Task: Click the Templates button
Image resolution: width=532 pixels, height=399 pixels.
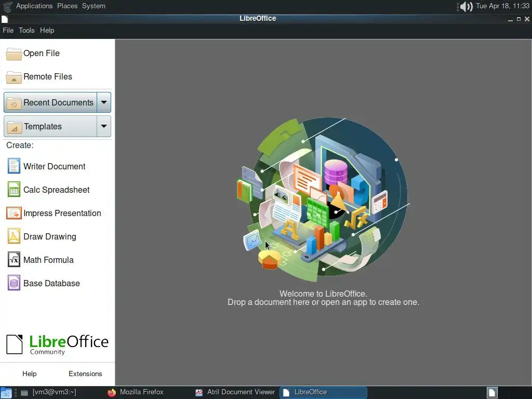Action: coord(50,126)
